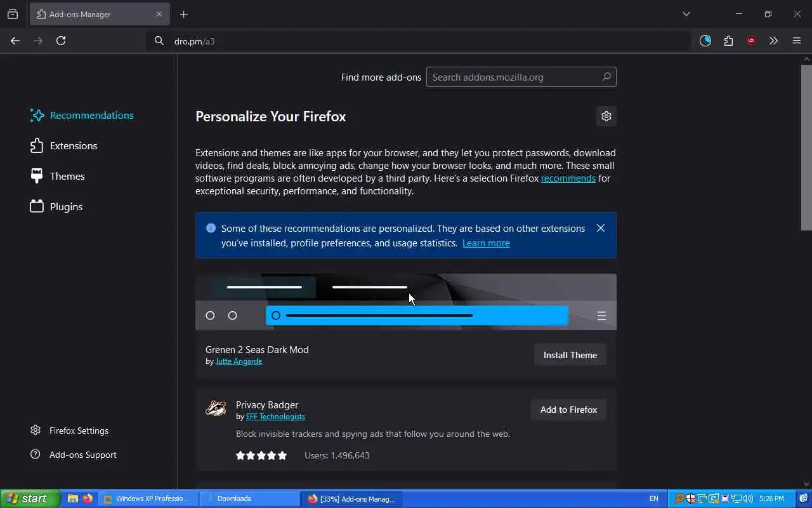Viewport: 812px width, 508px height.
Task: Add Privacy Badger to Firefox
Action: pos(568,410)
